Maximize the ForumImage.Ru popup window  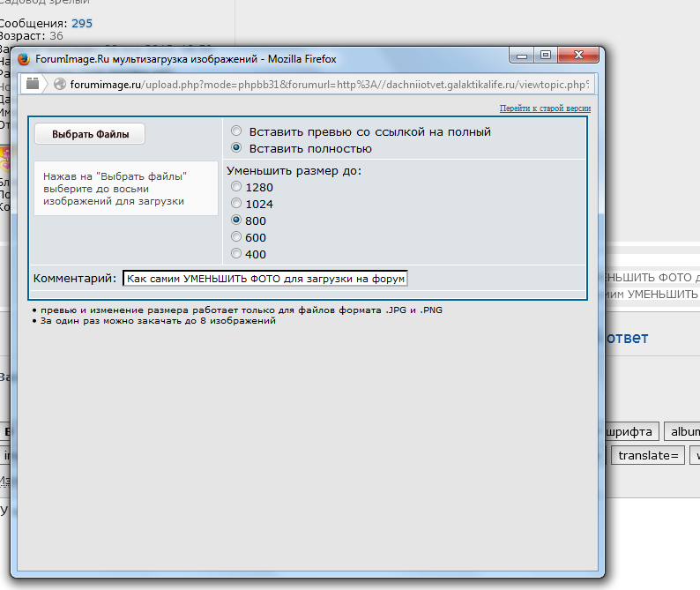click(545, 56)
